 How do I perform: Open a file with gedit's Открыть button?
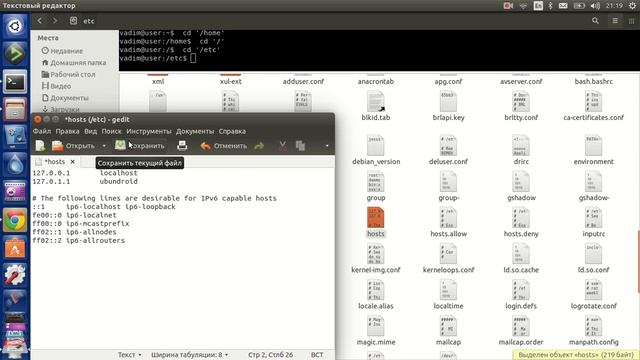point(74,146)
